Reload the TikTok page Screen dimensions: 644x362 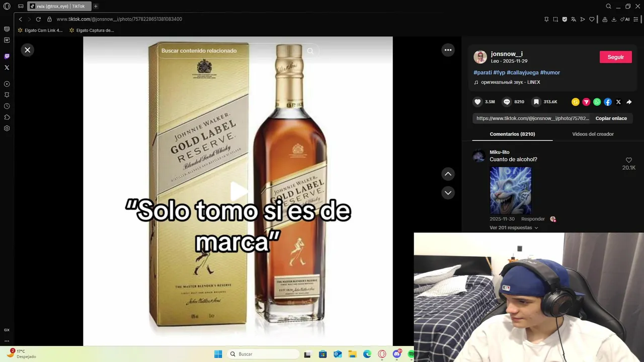(x=38, y=19)
